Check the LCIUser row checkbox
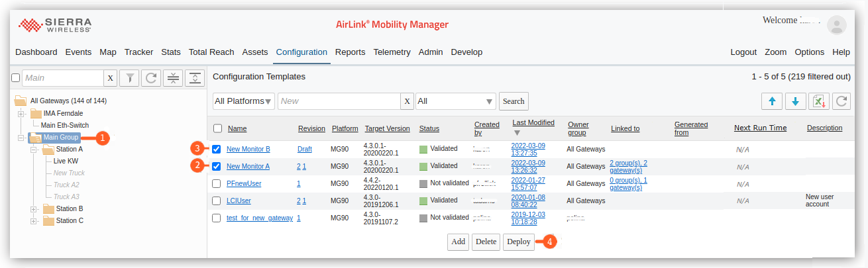The height and width of the screenshot is (268, 868). click(x=217, y=201)
